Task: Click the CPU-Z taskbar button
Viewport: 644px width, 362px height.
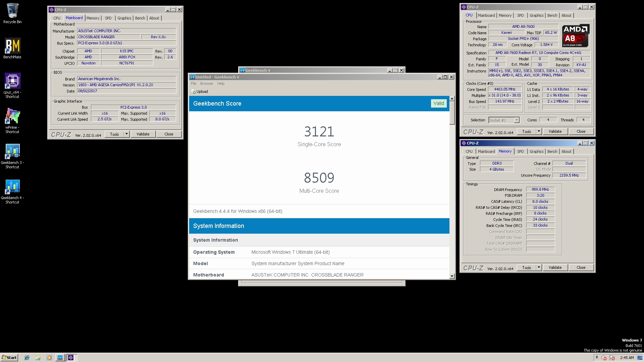Action: click(x=71, y=358)
